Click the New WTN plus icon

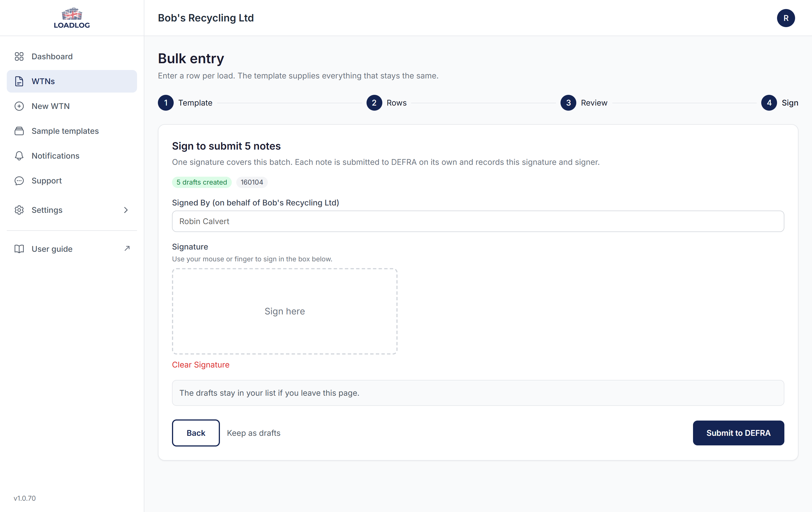[x=19, y=106]
